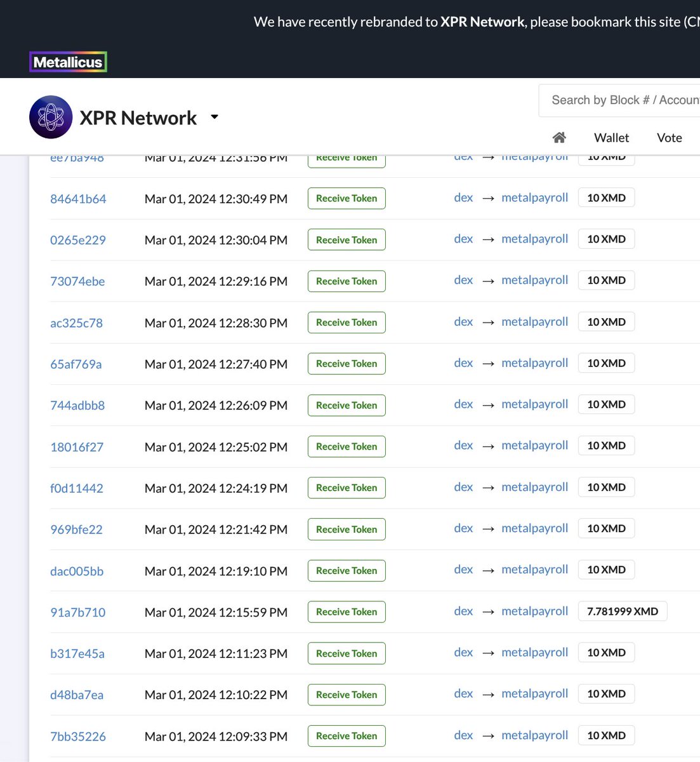The width and height of the screenshot is (700, 762).
Task: Click the XPR Network atom logo
Action: (51, 117)
